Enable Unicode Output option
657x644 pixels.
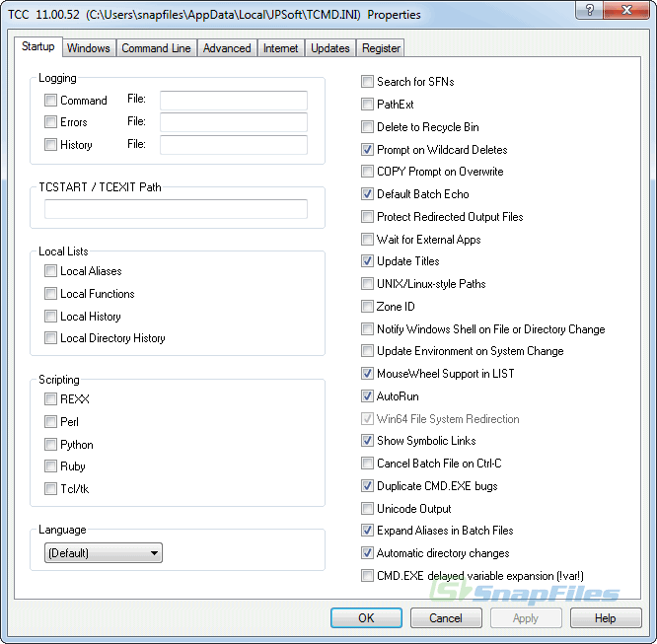[x=367, y=508]
